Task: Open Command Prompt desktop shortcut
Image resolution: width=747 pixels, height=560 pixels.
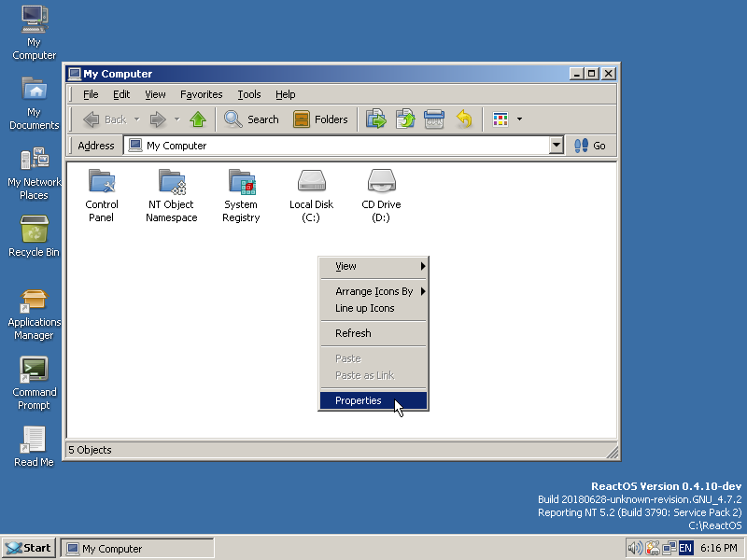Action: point(34,384)
